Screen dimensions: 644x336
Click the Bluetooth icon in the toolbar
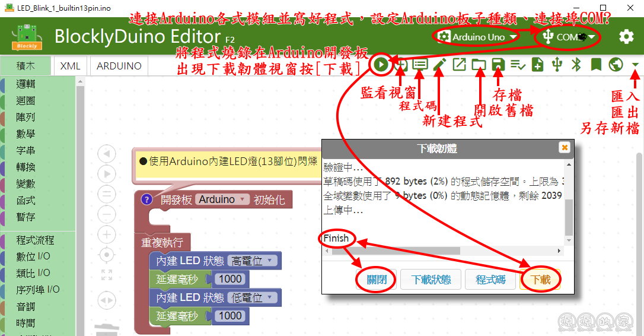(576, 65)
